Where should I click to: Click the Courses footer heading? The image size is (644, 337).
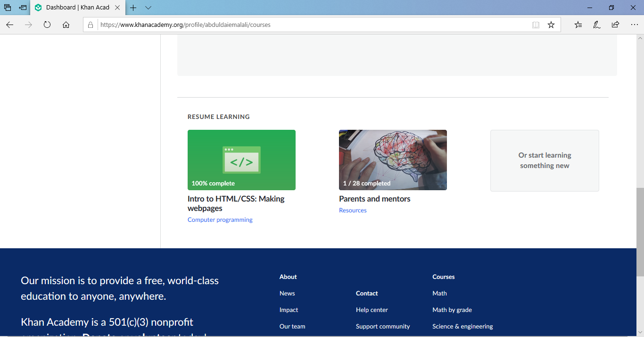tap(443, 277)
